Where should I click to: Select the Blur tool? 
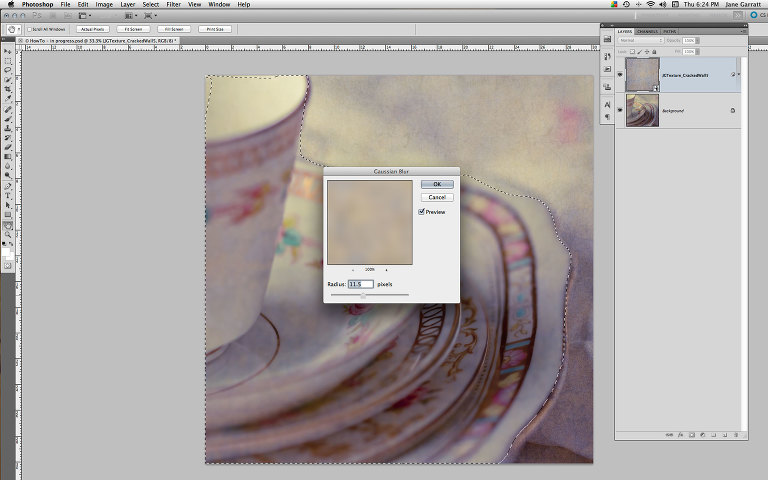click(x=7, y=167)
